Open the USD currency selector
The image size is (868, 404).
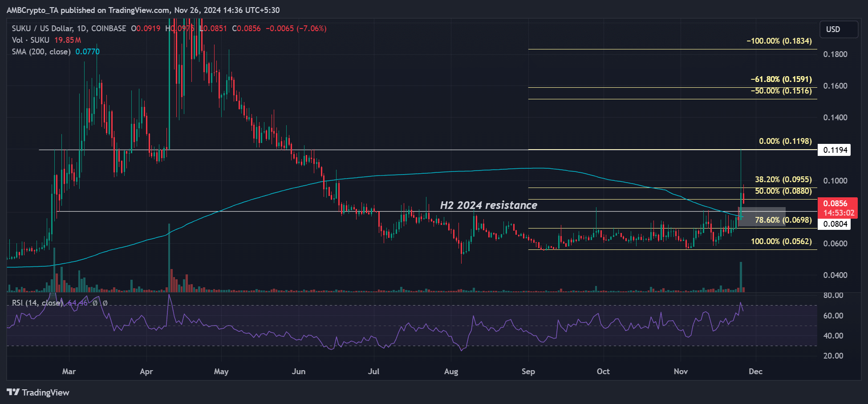839,29
